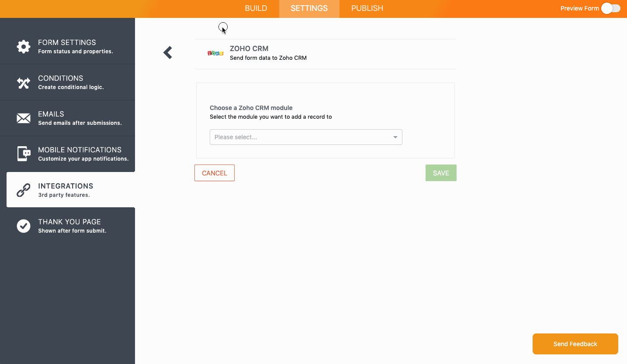
Task: Go back using the left chevron arrow
Action: (168, 53)
